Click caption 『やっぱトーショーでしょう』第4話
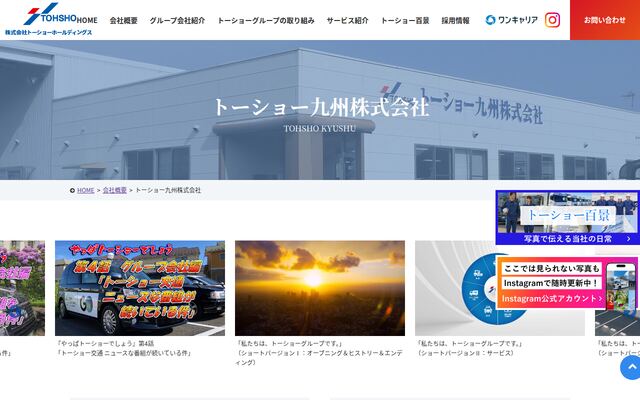The height and width of the screenshot is (400, 640). click(105, 344)
